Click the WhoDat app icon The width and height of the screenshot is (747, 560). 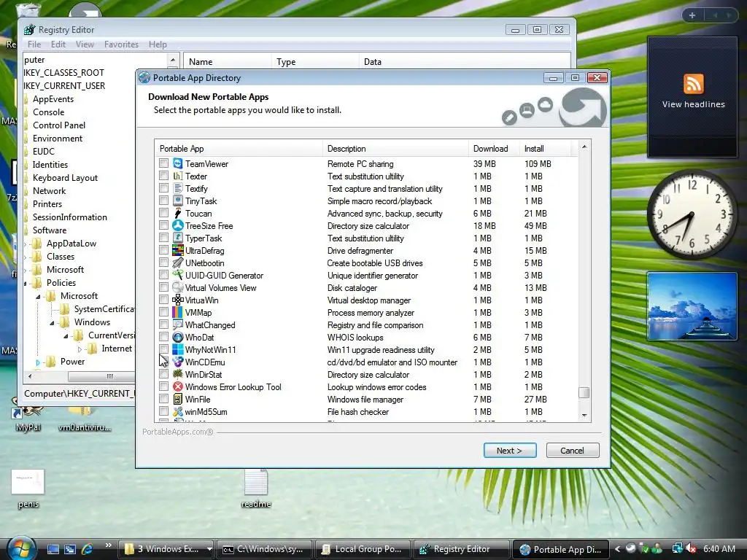[x=178, y=337]
